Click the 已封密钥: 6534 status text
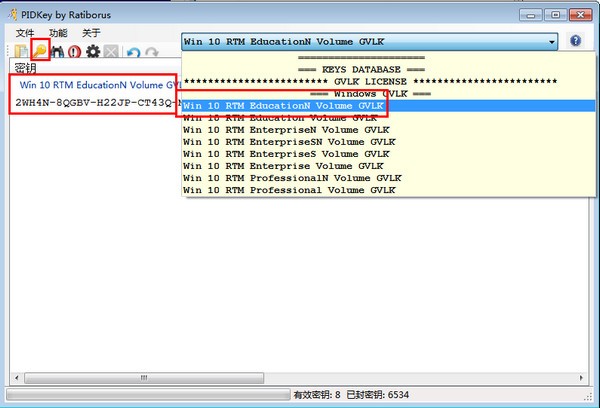The height and width of the screenshot is (408, 600). 378,395
